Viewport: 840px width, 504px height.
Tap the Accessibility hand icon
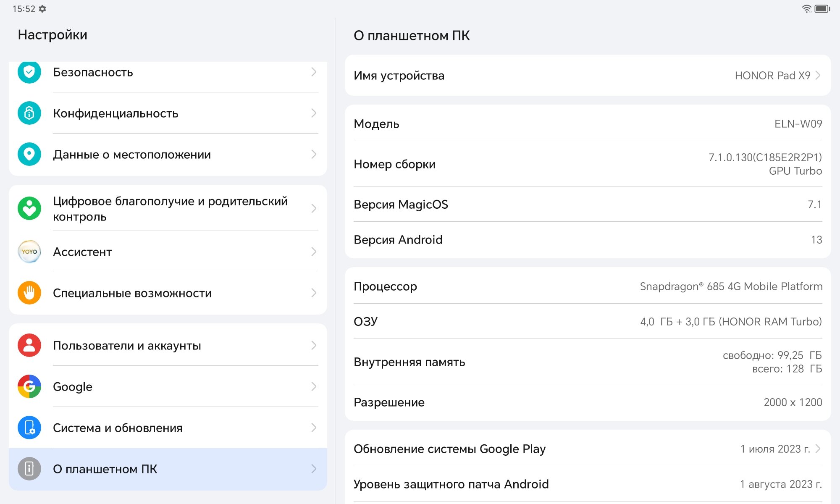coord(29,293)
